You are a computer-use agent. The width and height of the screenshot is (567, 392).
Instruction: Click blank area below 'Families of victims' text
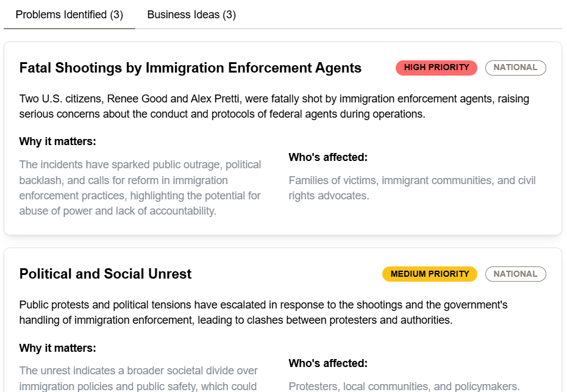412,216
